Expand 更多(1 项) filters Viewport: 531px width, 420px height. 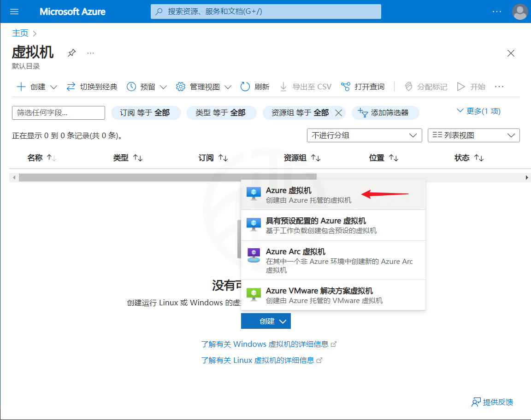478,111
